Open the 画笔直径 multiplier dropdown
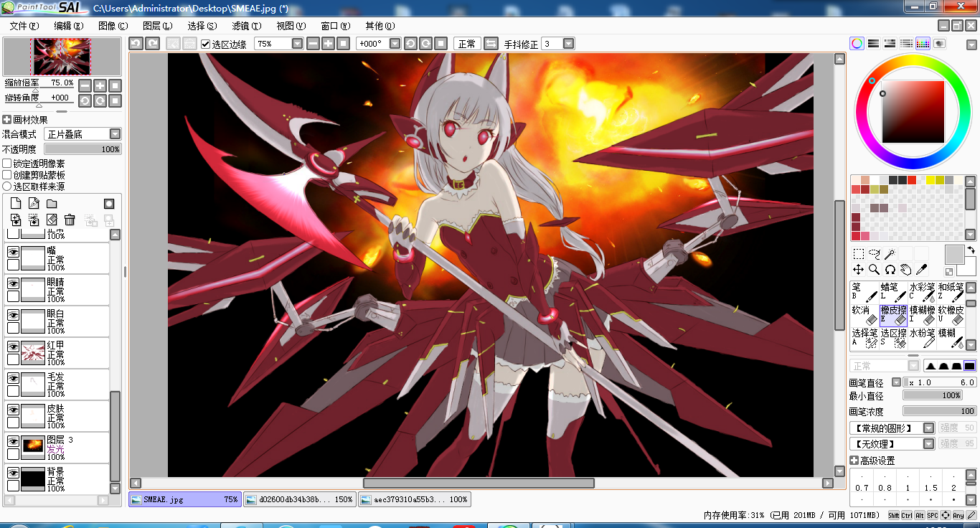980x528 pixels. point(896,382)
